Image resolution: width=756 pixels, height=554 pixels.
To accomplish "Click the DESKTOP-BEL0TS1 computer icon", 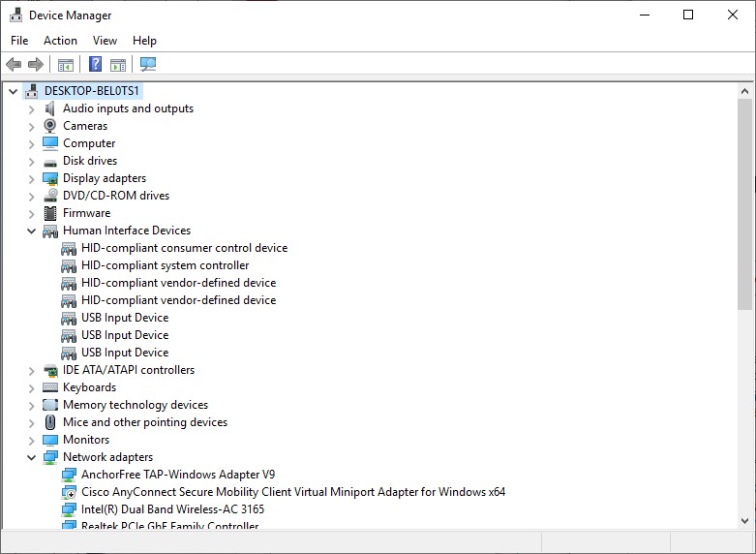I will pyautogui.click(x=31, y=91).
